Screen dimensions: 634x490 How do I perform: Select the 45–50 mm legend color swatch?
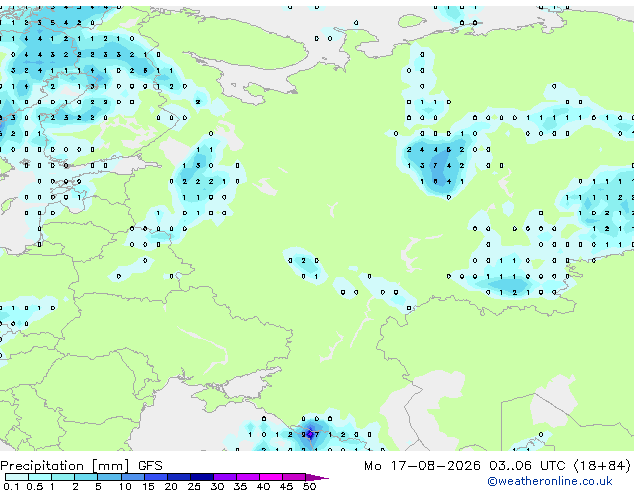(294, 477)
